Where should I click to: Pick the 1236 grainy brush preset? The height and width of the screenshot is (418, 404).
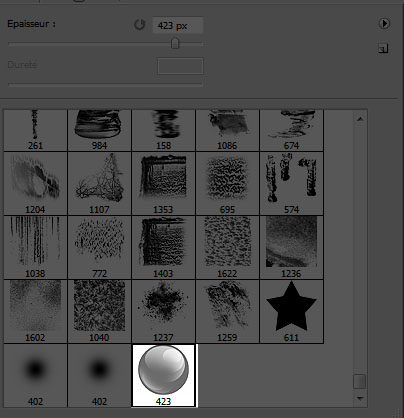(291, 247)
